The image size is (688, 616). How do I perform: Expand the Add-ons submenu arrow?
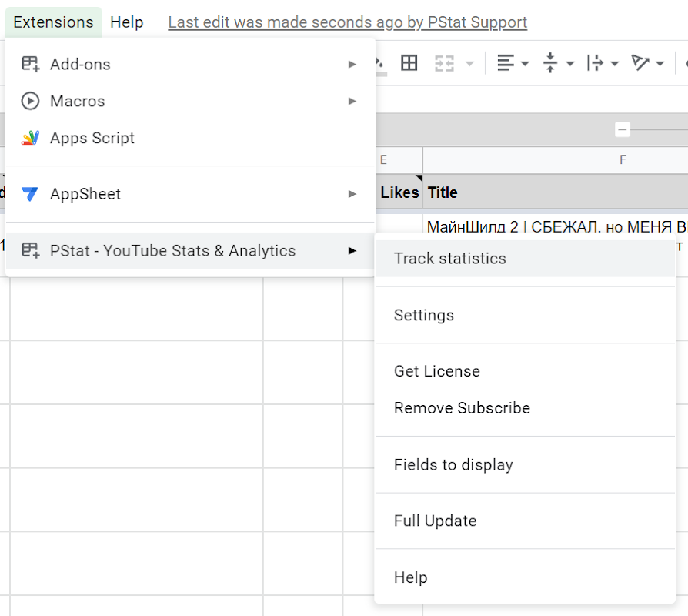(x=352, y=64)
